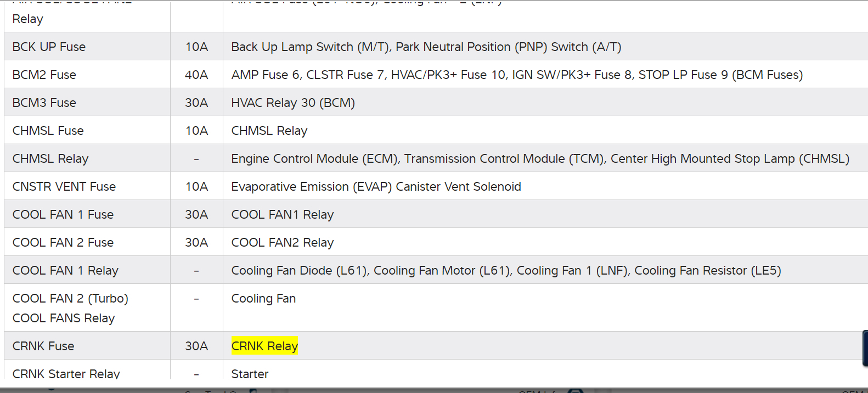The width and height of the screenshot is (868, 393).
Task: Click the BCM2 Fuse row label
Action: coord(44,75)
